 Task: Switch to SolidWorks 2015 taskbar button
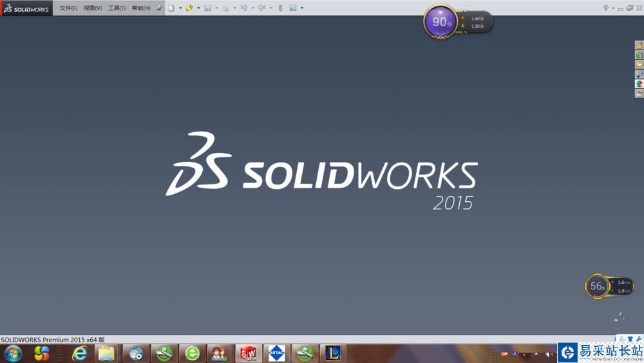coord(248,353)
